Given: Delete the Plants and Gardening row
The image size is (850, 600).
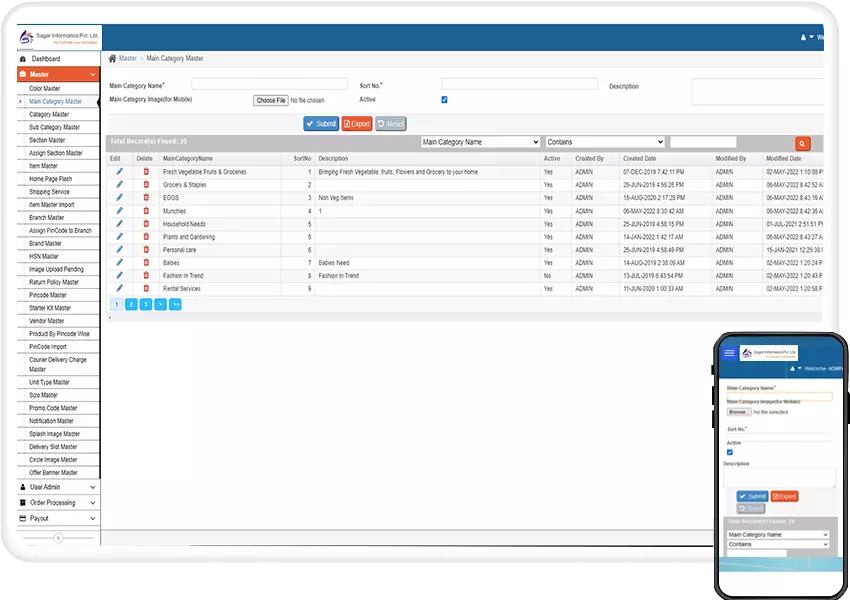Looking at the screenshot, I should tap(146, 236).
